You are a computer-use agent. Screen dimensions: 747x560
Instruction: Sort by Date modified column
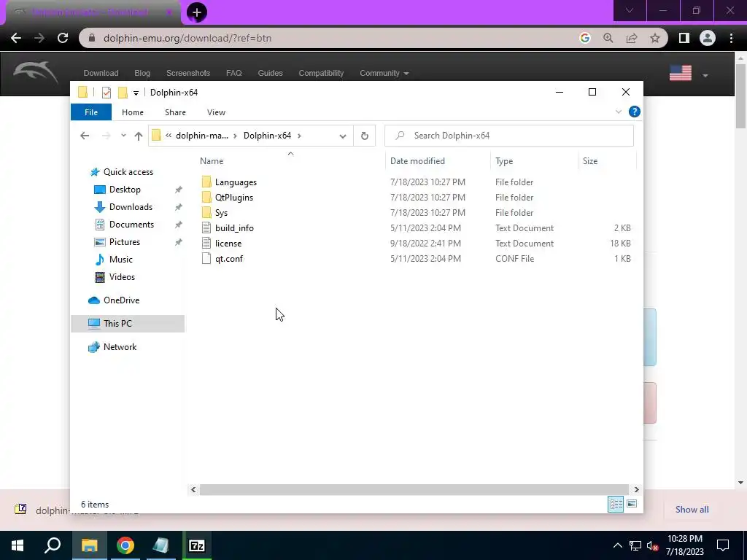point(417,161)
